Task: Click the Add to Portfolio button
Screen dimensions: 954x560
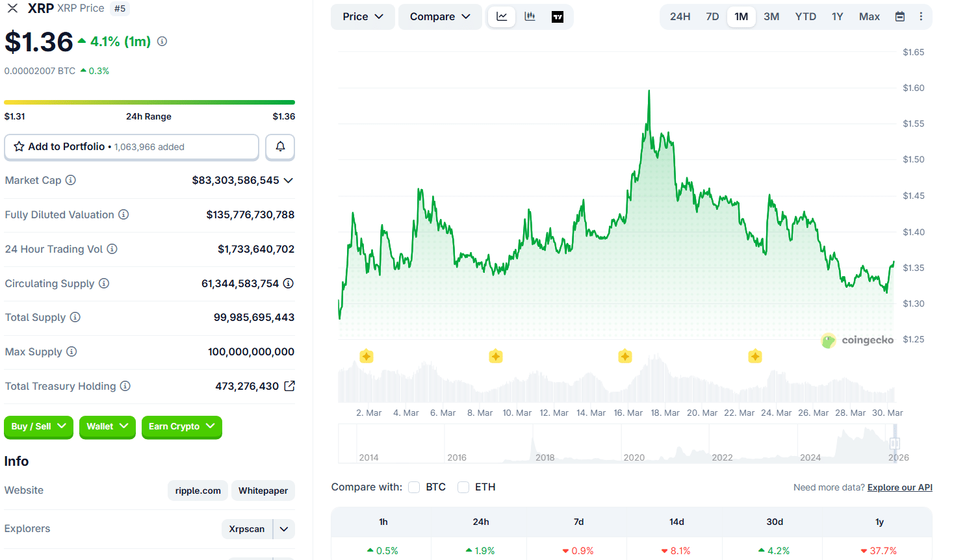Action: tap(131, 147)
